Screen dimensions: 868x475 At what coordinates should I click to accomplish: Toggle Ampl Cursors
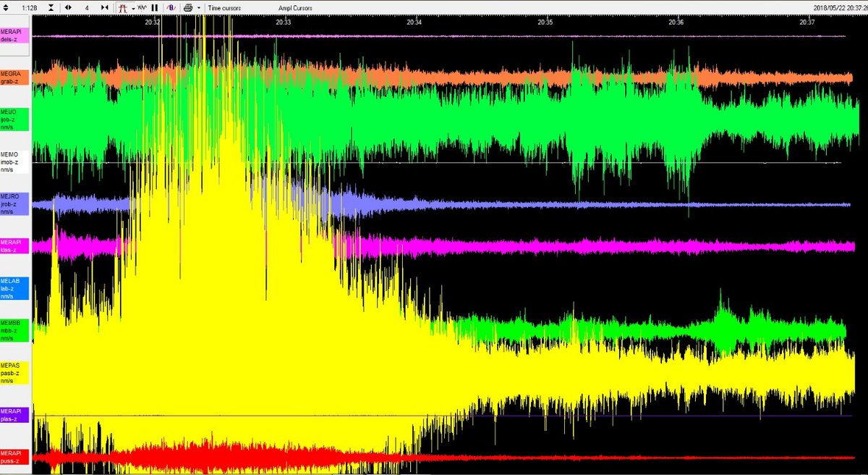[x=294, y=8]
